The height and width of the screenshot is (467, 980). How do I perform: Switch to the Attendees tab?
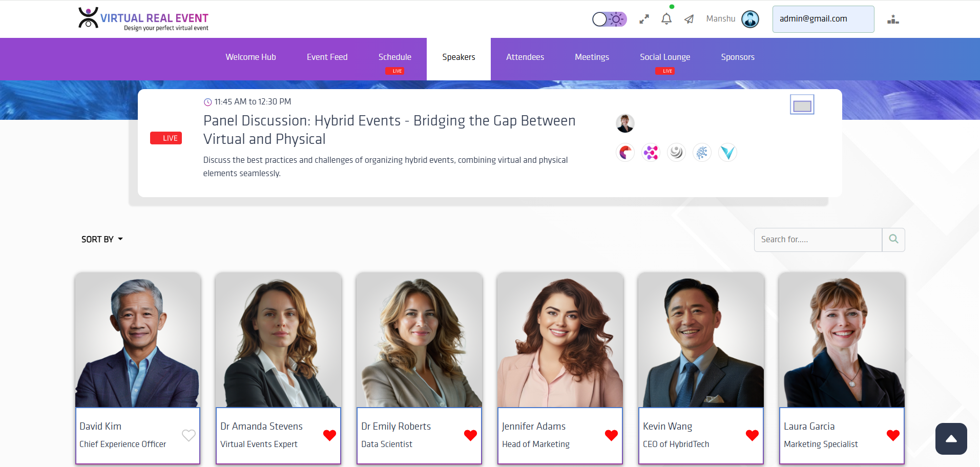click(525, 57)
